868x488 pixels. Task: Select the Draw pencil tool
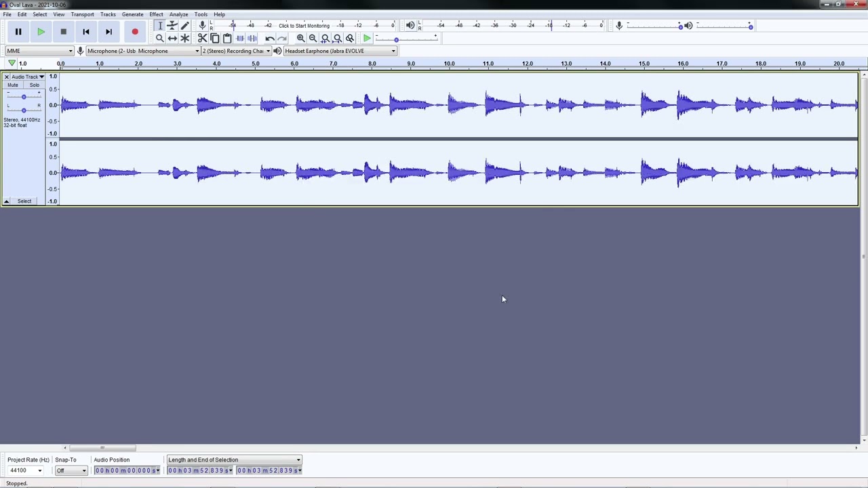click(185, 26)
